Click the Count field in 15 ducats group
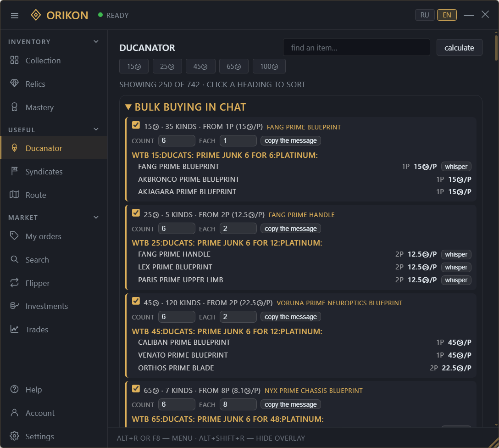 click(177, 140)
